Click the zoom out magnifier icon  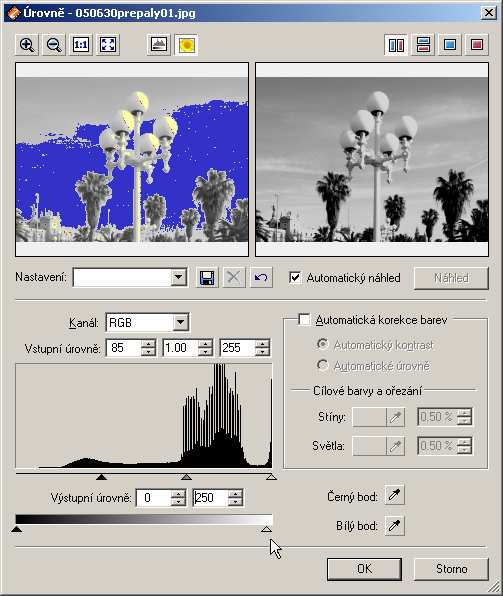pos(54,45)
